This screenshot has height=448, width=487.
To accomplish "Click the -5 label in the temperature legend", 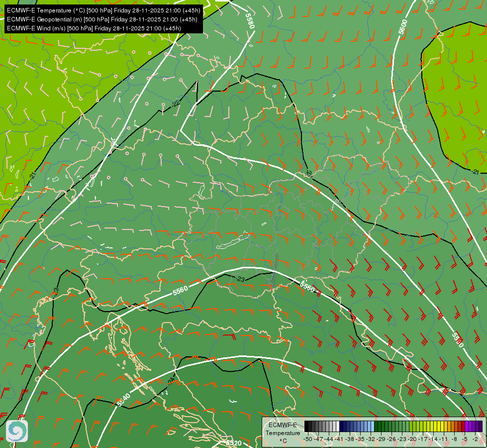I will click(x=465, y=439).
